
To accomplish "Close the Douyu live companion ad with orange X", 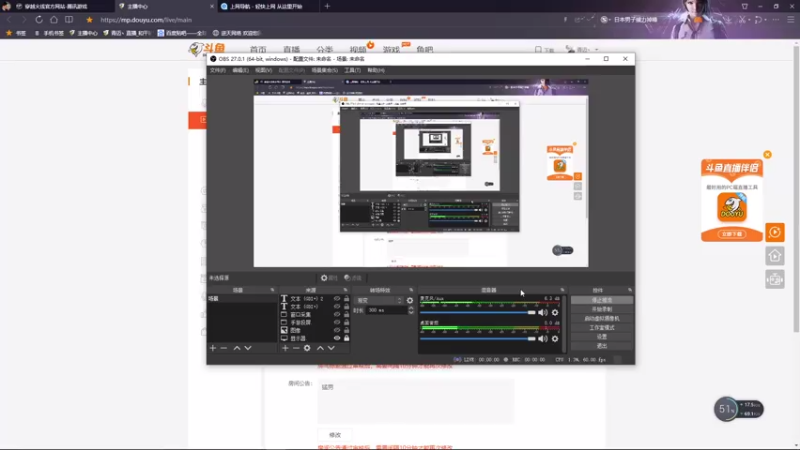I will click(767, 155).
